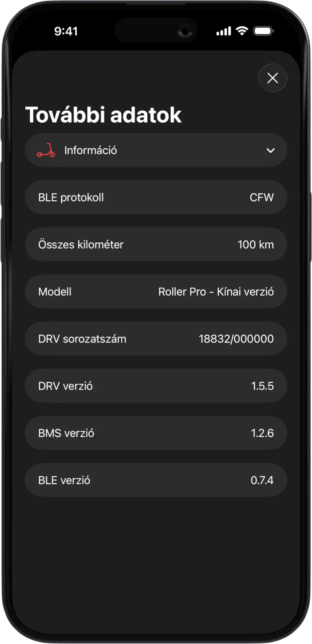
Task: Tap Roller Pro - Kínai verzió text
Action: point(216,292)
